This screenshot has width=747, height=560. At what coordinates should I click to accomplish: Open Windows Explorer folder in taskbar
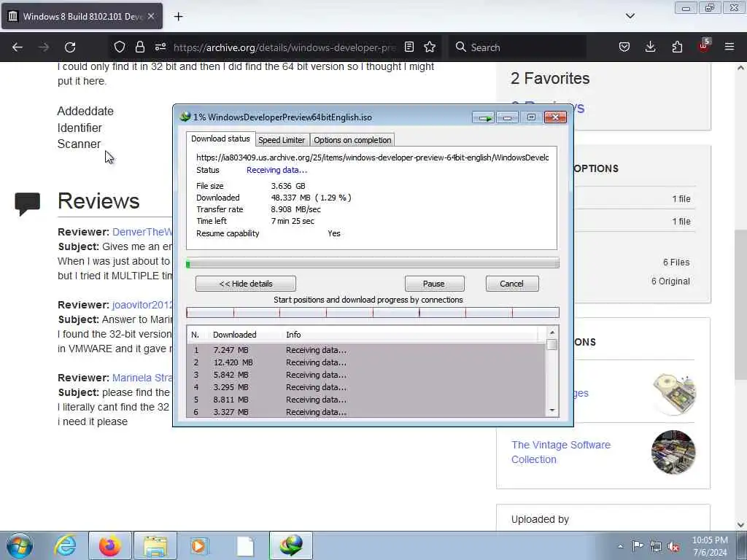155,545
